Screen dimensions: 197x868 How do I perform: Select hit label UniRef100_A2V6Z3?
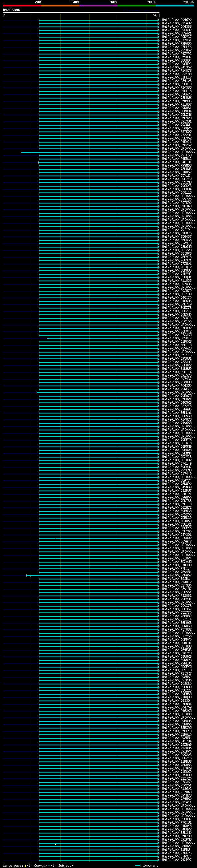(x=177, y=349)
